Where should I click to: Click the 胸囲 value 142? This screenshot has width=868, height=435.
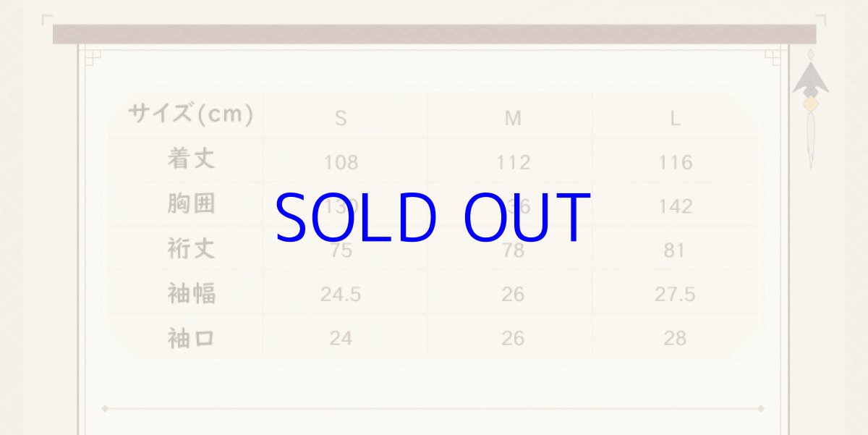pos(675,207)
